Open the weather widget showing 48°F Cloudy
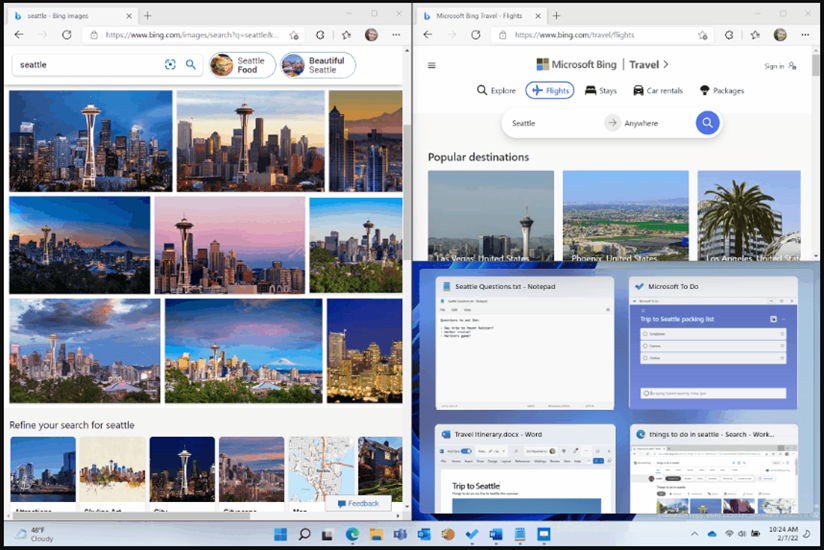Viewport: 824px width, 550px height. point(35,534)
